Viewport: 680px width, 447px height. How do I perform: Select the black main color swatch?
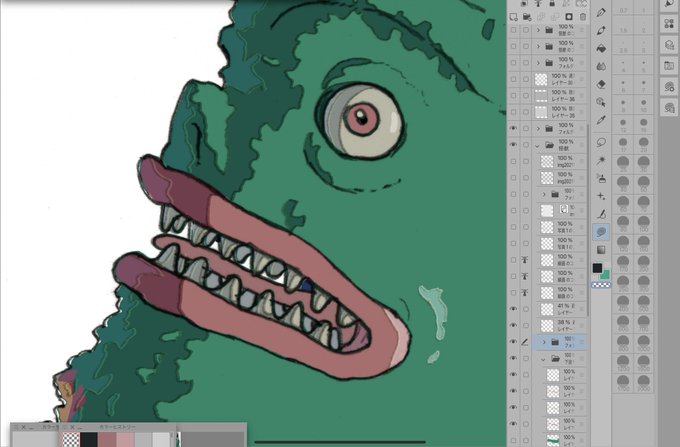point(597,268)
